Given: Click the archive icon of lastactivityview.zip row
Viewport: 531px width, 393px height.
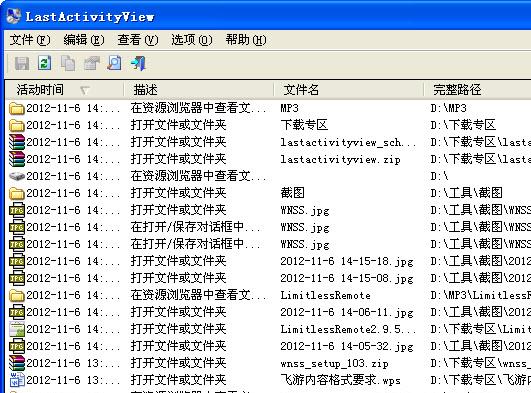Looking at the screenshot, I should (x=17, y=159).
